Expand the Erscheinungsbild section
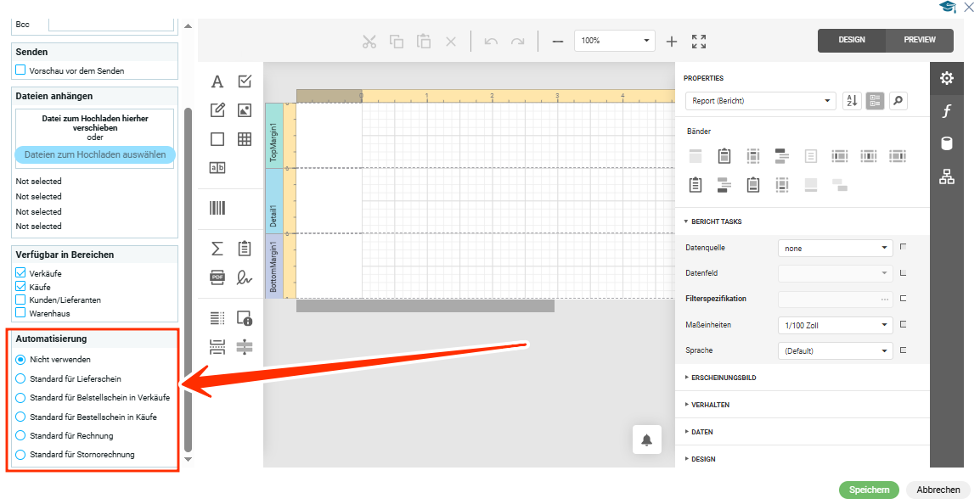 click(722, 378)
